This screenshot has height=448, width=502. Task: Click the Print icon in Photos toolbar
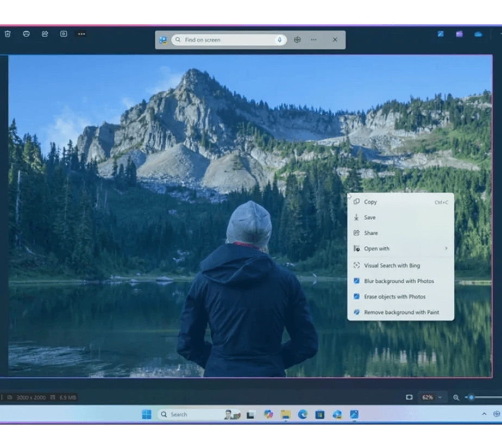click(x=26, y=34)
